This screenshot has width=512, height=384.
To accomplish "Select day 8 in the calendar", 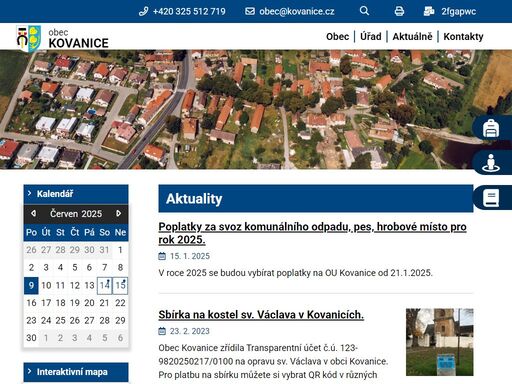I will point(120,267).
